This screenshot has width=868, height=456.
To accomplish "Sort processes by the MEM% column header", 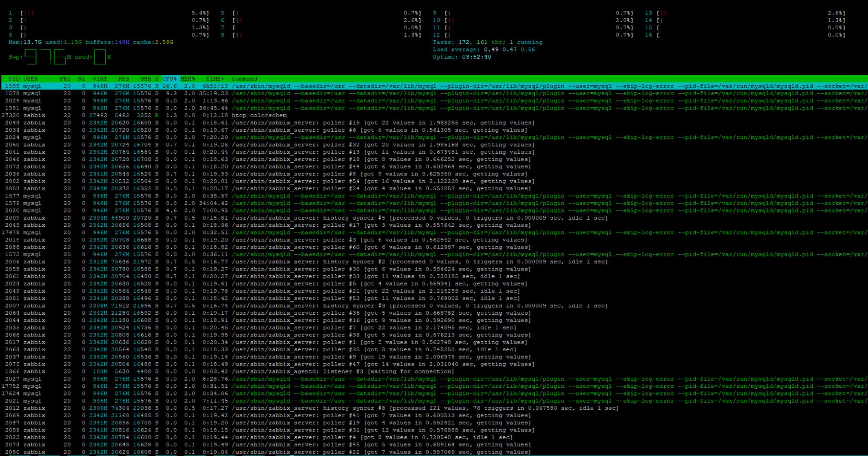I will coord(188,79).
